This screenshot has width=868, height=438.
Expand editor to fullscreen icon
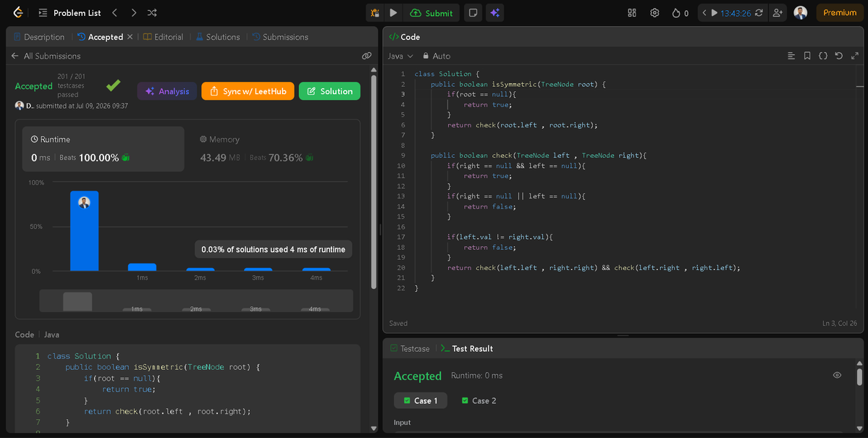pos(855,56)
